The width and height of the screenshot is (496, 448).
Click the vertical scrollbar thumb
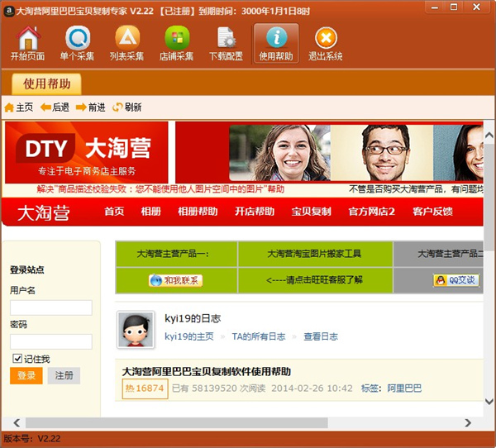click(x=489, y=196)
